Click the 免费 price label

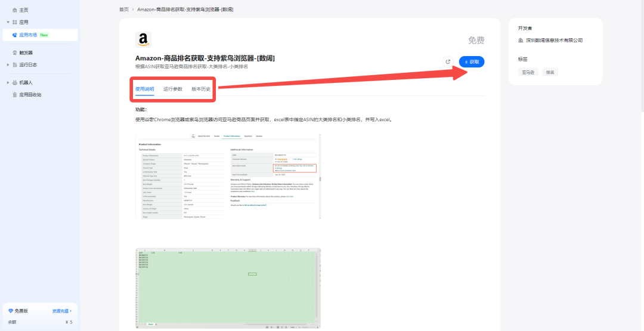coord(476,40)
